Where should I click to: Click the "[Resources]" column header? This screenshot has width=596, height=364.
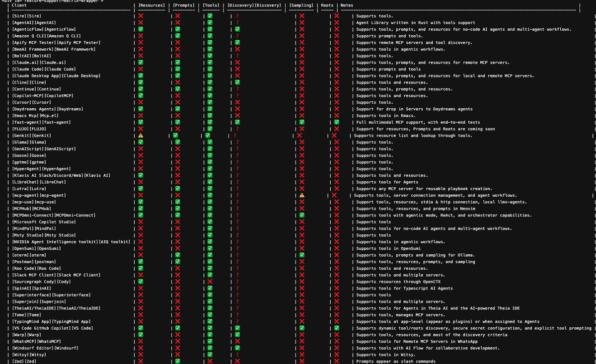[x=152, y=5]
